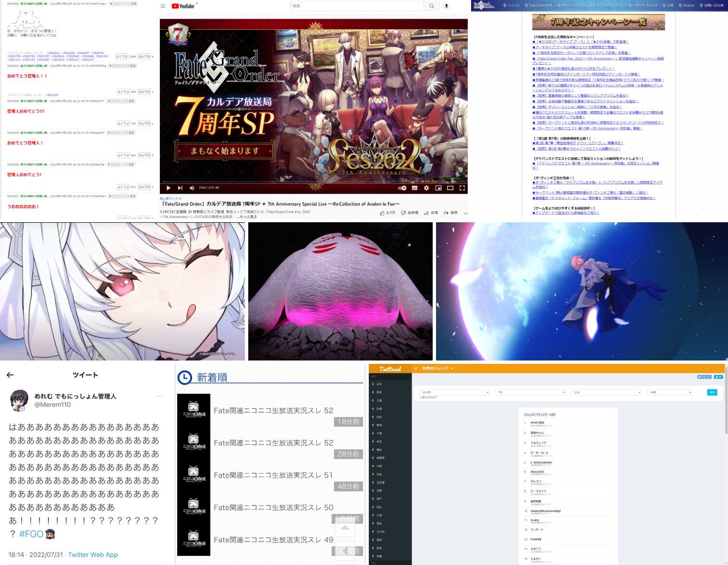728x565 pixels.
Task: Play the YouTube video
Action: pyautogui.click(x=168, y=188)
